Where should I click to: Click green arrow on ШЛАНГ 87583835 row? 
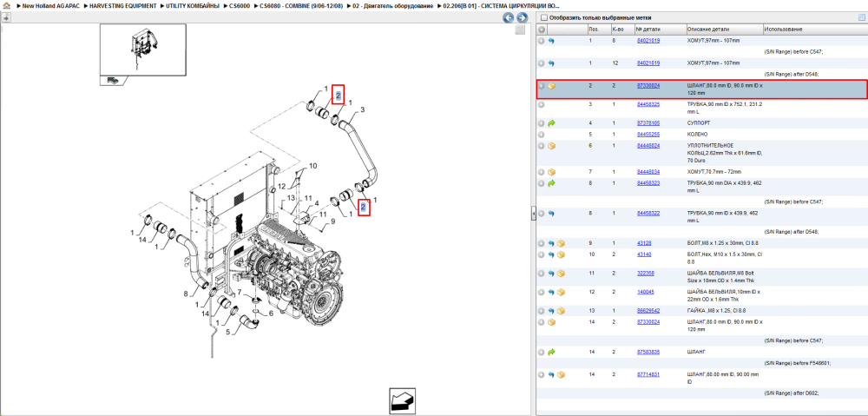551,353
